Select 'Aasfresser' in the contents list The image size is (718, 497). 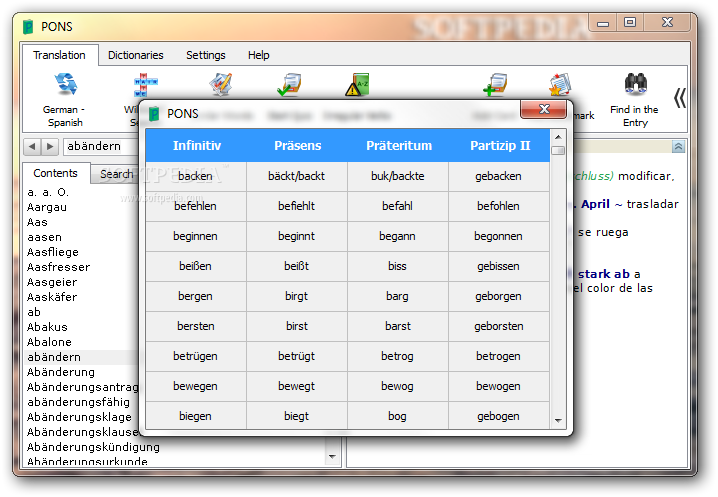pyautogui.click(x=58, y=268)
